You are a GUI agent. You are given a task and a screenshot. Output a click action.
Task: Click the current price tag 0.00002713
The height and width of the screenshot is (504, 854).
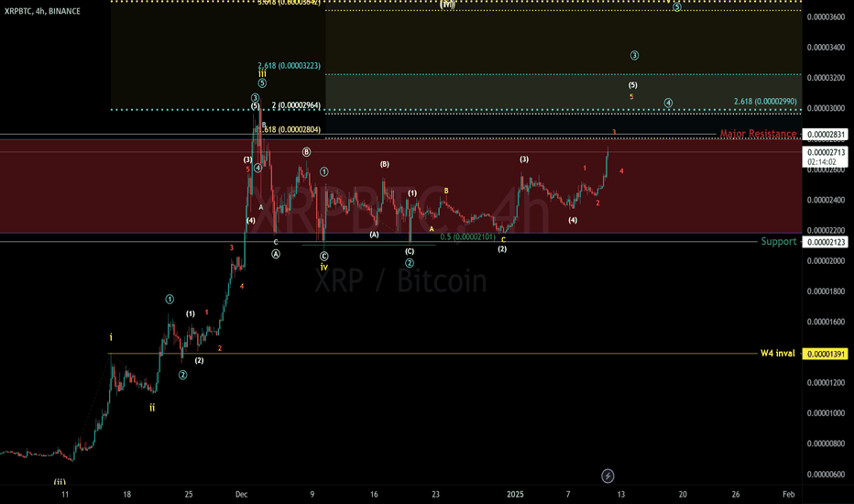(827, 152)
